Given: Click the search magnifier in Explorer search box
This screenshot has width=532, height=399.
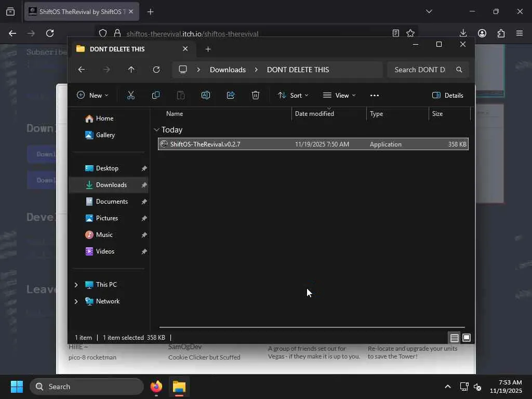Looking at the screenshot, I should coord(459,70).
